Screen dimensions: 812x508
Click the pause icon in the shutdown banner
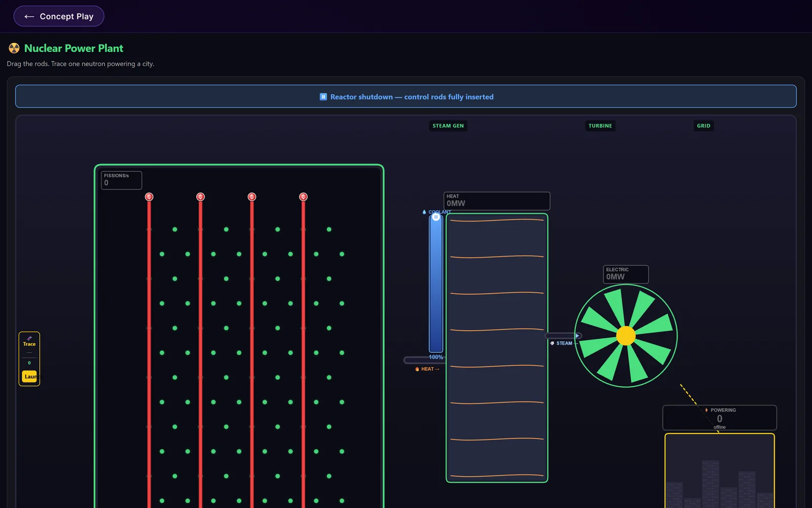[323, 97]
